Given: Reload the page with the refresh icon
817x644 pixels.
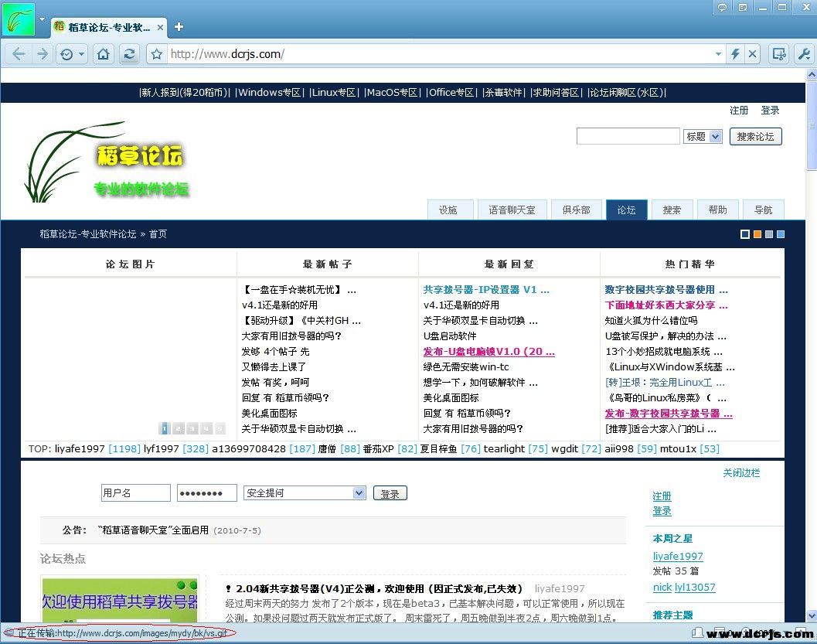Looking at the screenshot, I should pos(129,54).
